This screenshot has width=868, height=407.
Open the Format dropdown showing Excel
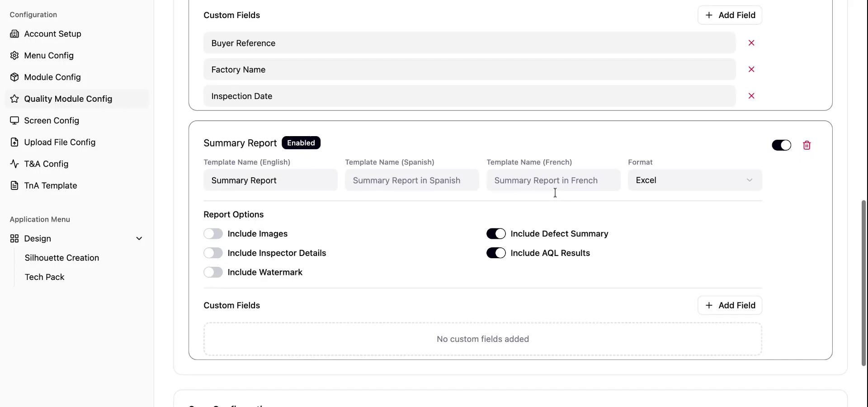tap(694, 180)
